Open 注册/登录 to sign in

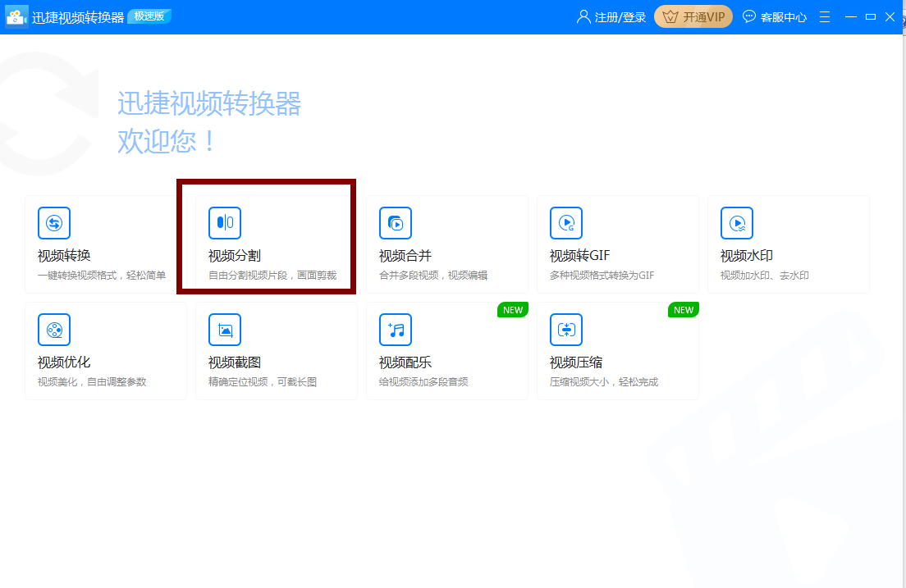tap(611, 17)
